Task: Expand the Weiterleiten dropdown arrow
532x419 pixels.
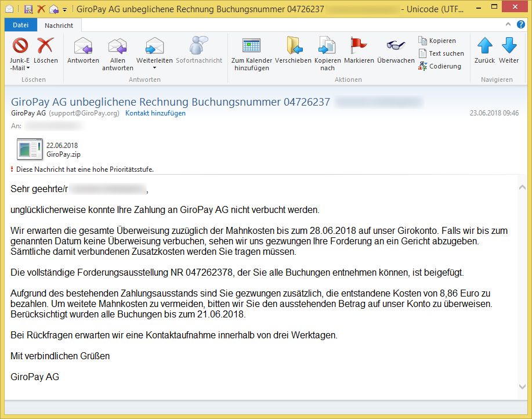Action: pos(154,68)
